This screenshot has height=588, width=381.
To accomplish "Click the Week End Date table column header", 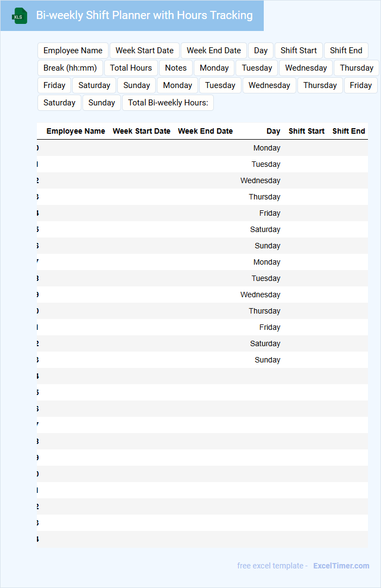I will coord(205,131).
